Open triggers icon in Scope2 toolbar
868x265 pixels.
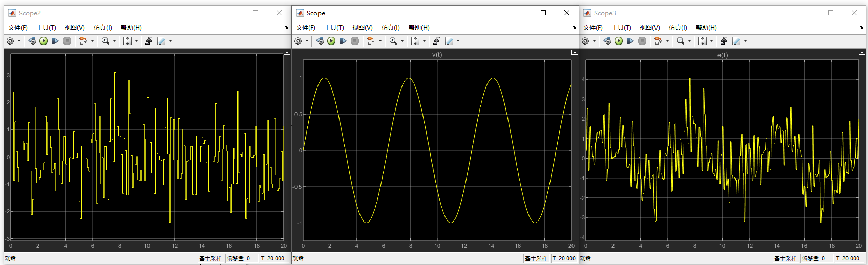[x=149, y=41]
